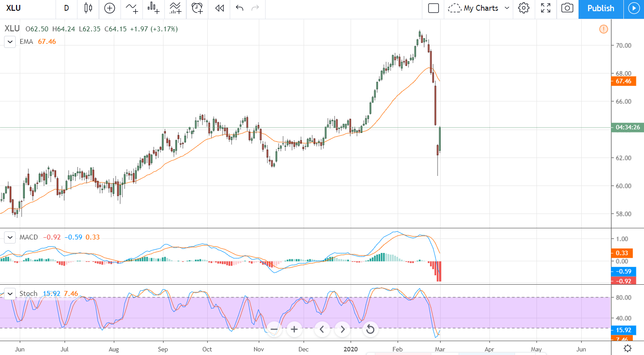Start bar replay with the rewind icon
Image resolution: width=644 pixels, height=355 pixels.
[219, 8]
